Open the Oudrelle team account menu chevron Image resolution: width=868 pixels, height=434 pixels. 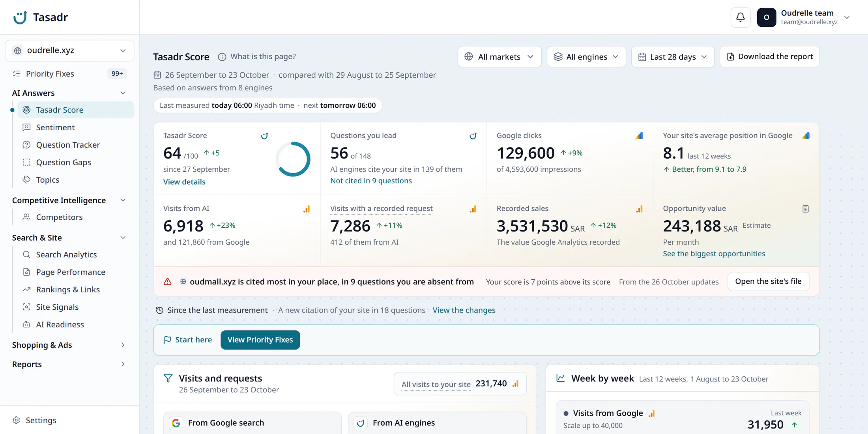(847, 17)
